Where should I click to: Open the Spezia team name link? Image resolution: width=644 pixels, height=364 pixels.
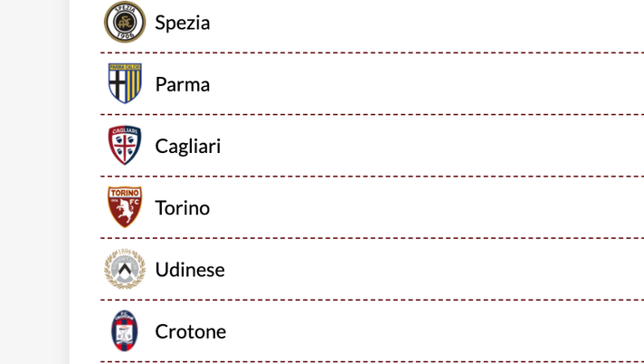click(183, 23)
